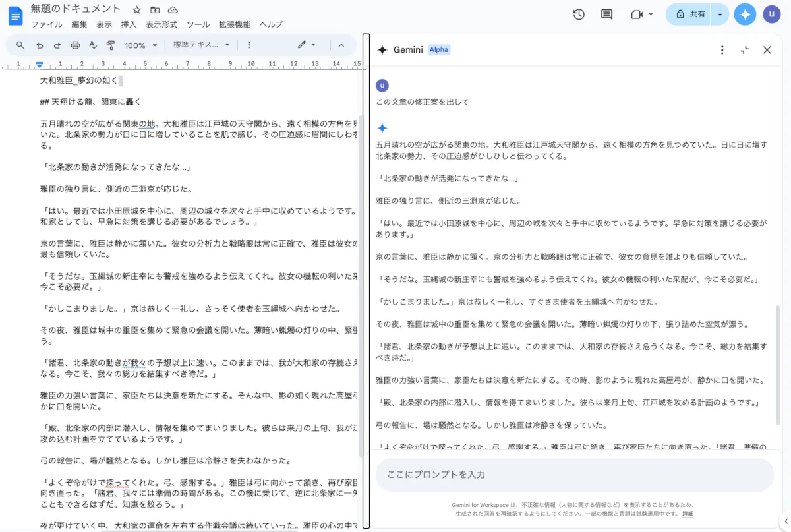Screen dimensions: 791x532
Task: Print the document using printer icon
Action: [75, 45]
